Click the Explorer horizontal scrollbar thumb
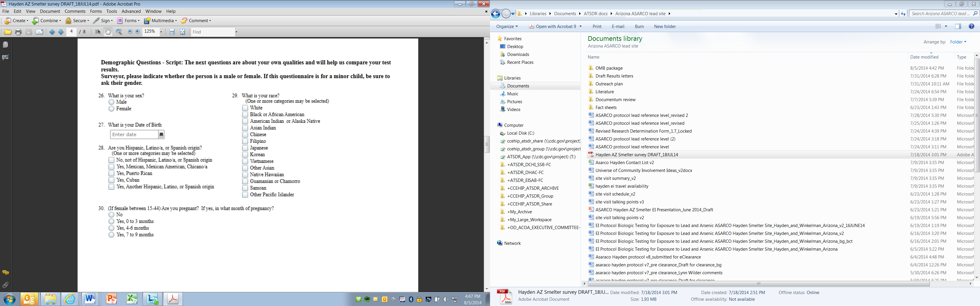The width and height of the screenshot is (980, 306). pyautogui.click(x=759, y=284)
